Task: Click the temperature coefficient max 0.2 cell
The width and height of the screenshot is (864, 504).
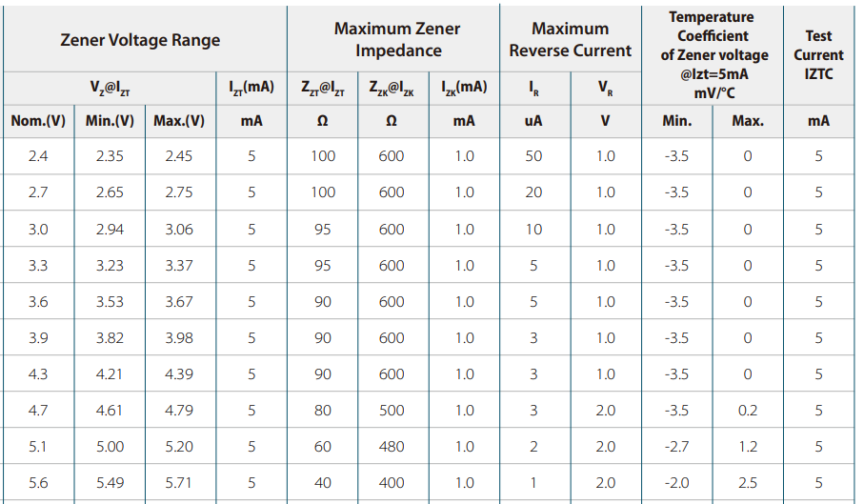Action: pyautogui.click(x=748, y=411)
